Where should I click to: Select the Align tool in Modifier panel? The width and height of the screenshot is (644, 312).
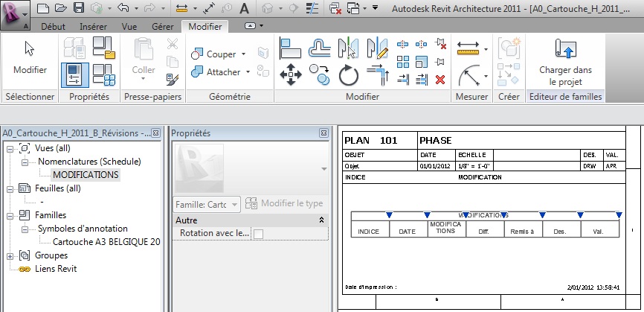290,48
